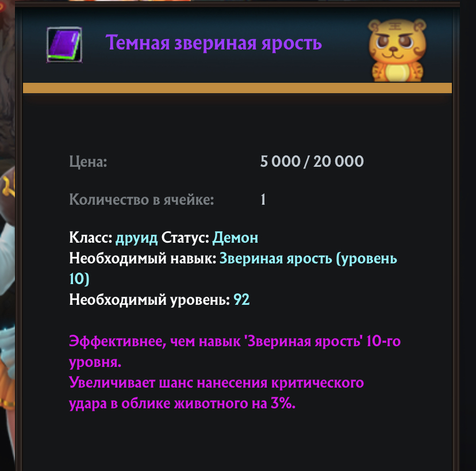Image resolution: width=476 pixels, height=471 pixels.
Task: Click the 'Статус:' label
Action: coord(185,238)
